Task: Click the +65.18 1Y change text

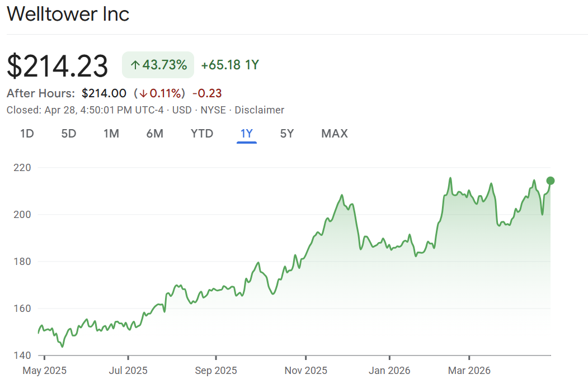Action: 229,65
